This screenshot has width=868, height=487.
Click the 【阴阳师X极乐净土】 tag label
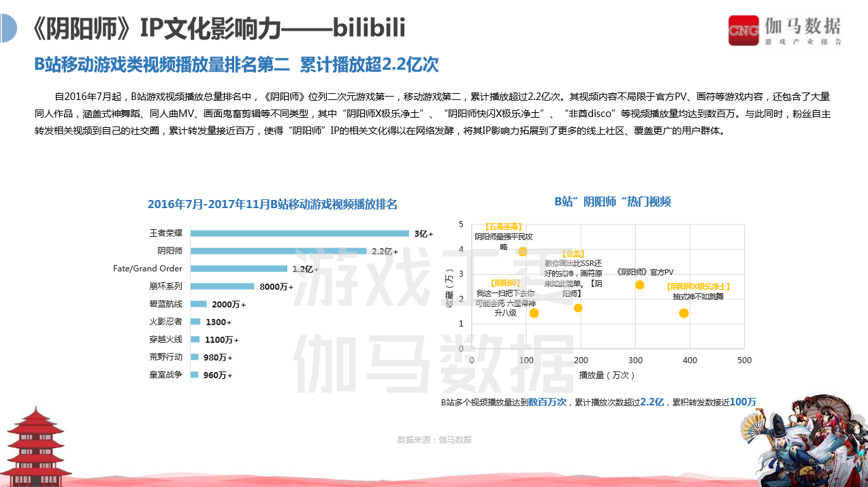click(x=698, y=287)
